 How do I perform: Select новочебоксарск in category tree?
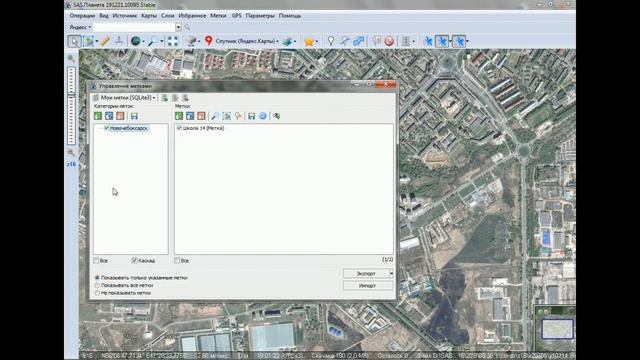(x=129, y=128)
